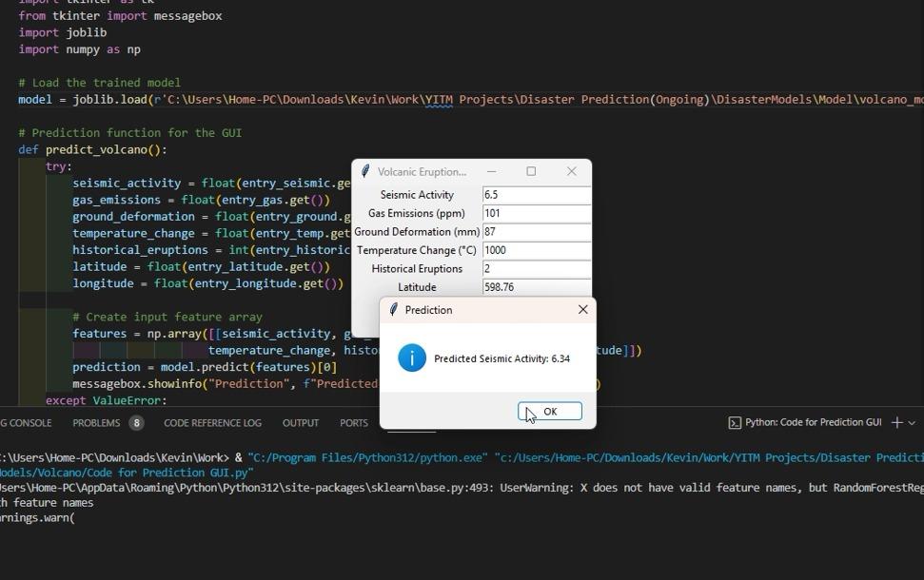The height and width of the screenshot is (580, 924).
Task: Click the 'import numpy as np' line
Action: (x=79, y=49)
